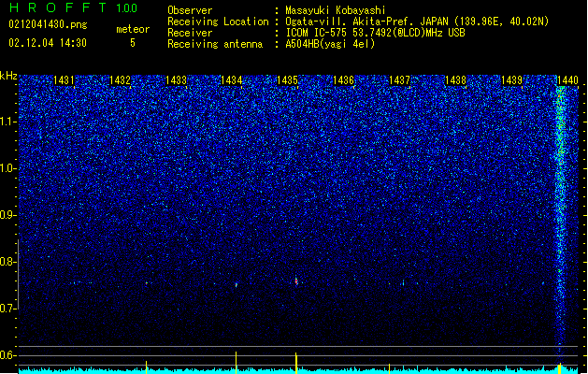Click the 1437 time axis label
The height and width of the screenshot is (374, 588).
tap(399, 80)
